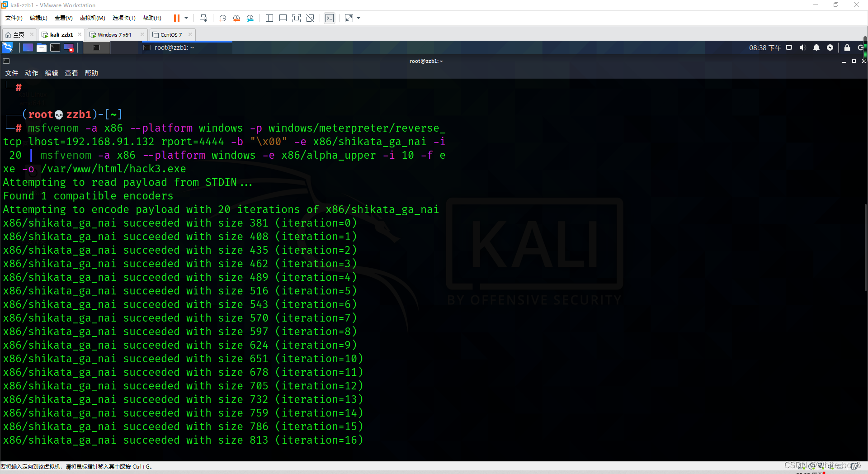The height and width of the screenshot is (474, 868).
Task: Open the 文件(F) VMware menu
Action: pyautogui.click(x=14, y=18)
